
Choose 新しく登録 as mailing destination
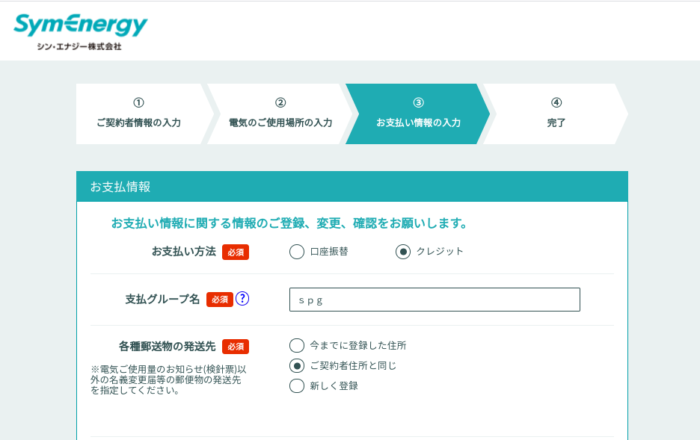[296, 386]
